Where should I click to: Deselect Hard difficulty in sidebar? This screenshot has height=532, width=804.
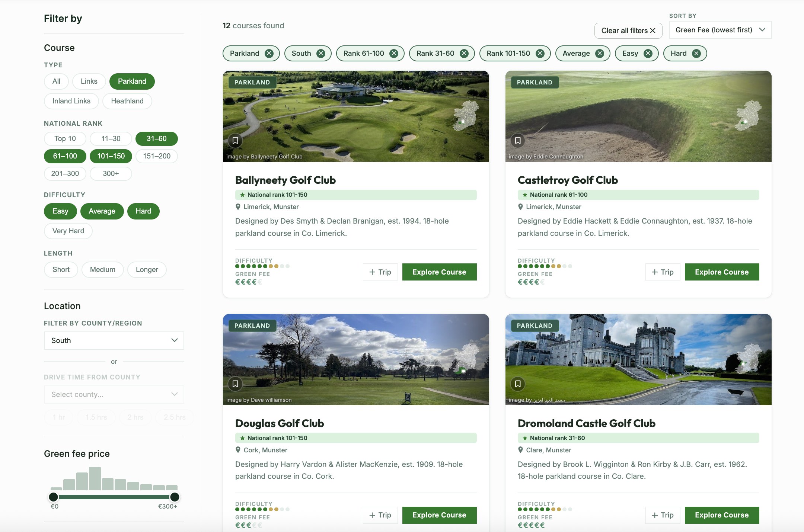(143, 211)
